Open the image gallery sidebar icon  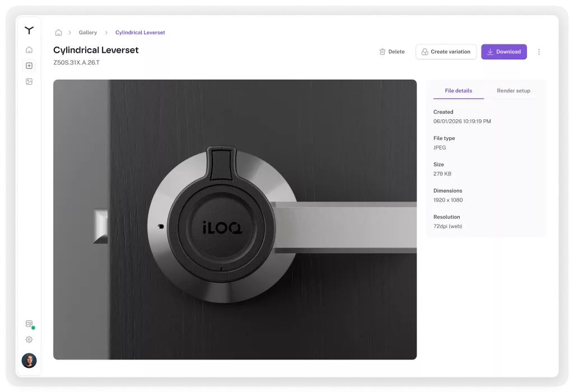pyautogui.click(x=29, y=81)
